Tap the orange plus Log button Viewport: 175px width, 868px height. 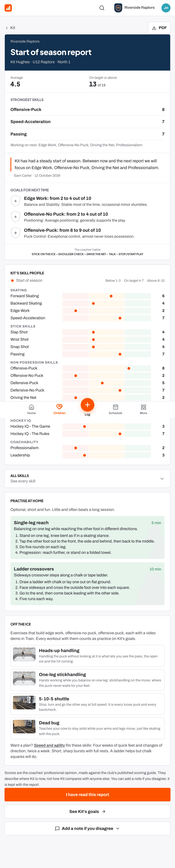(87, 405)
